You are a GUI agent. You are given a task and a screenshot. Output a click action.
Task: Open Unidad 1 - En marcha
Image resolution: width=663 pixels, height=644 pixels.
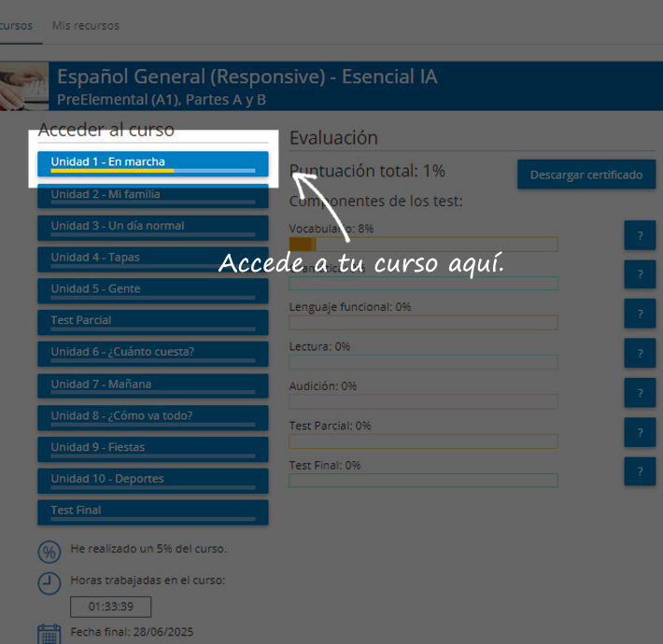153,163
